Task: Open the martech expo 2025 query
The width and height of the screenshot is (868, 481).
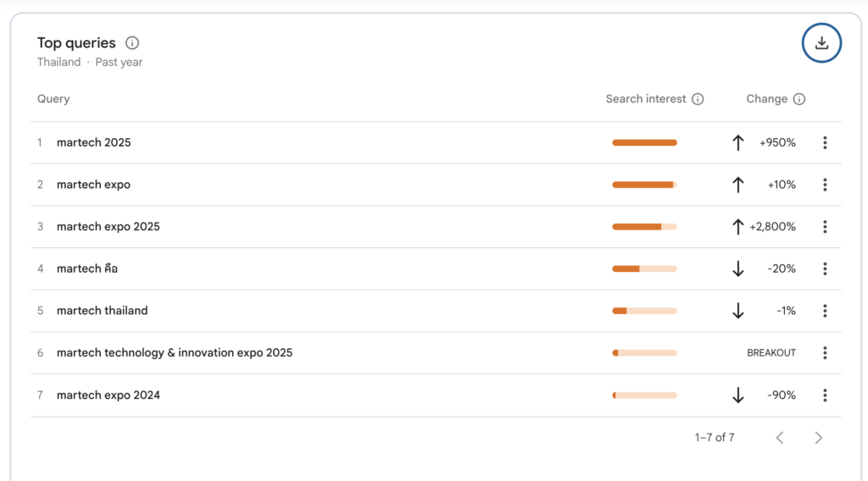Action: (x=108, y=227)
